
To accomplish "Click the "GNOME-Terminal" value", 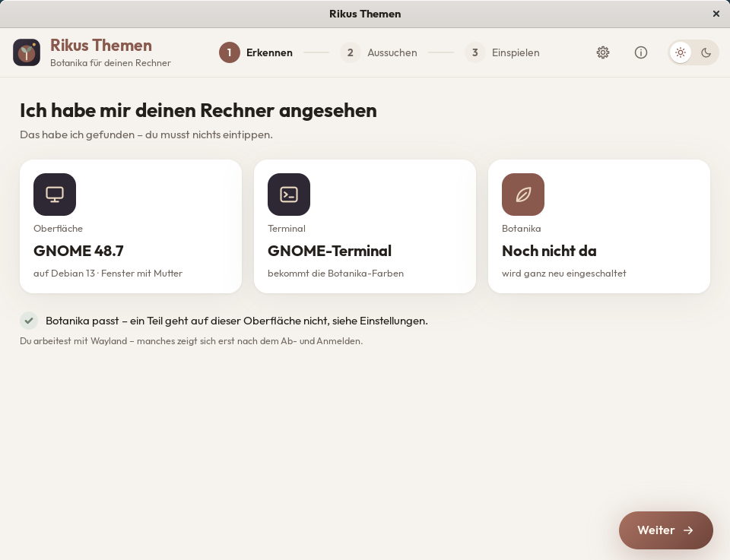I will pos(329,252).
